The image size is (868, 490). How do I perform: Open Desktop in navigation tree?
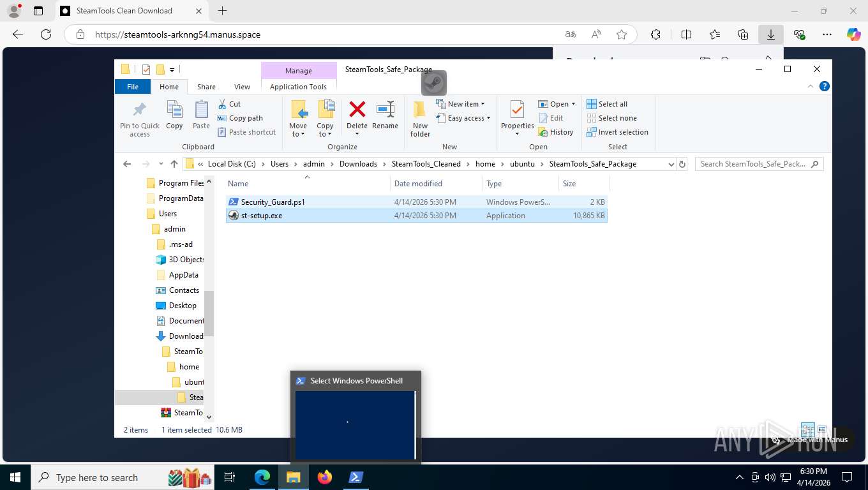coord(176,306)
